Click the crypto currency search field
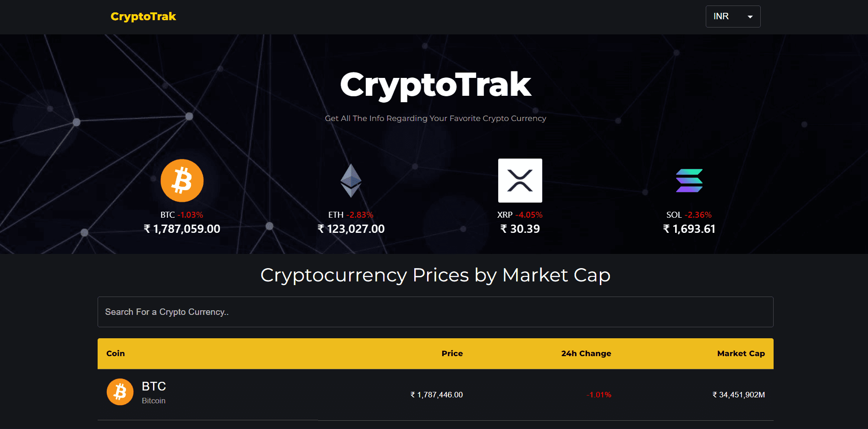 (434, 312)
